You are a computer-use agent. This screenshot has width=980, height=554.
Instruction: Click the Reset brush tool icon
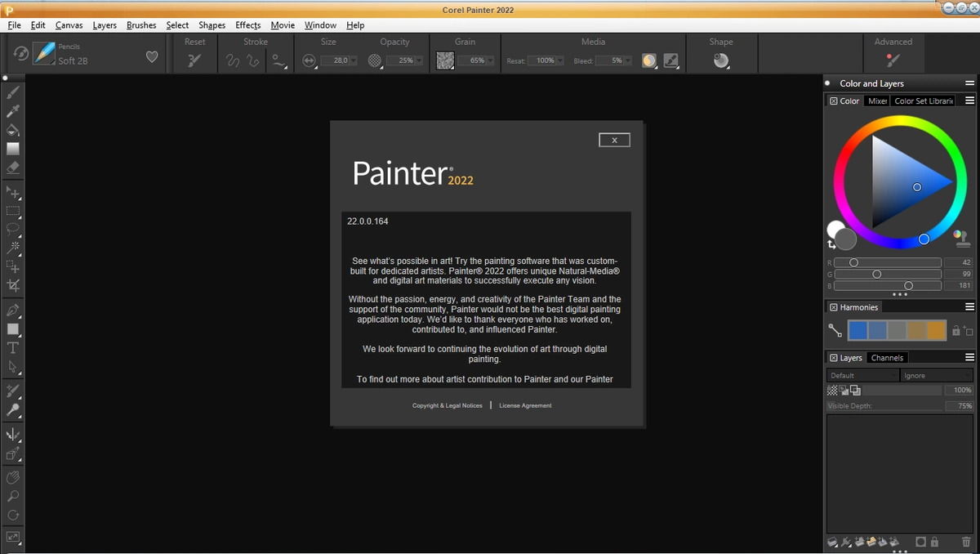[x=194, y=60]
